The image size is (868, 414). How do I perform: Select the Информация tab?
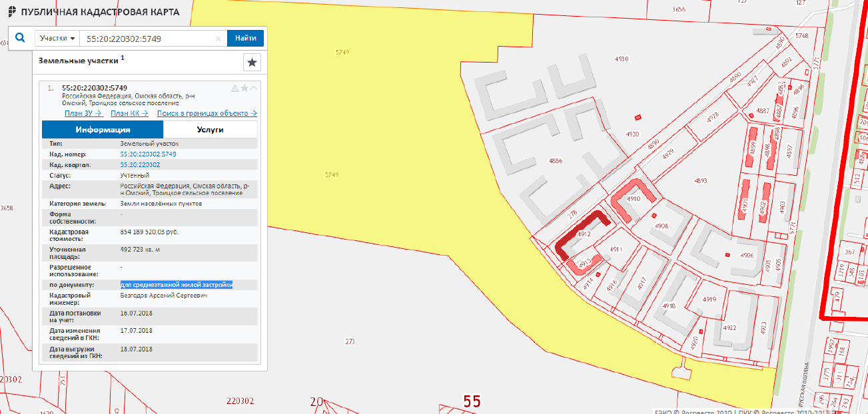click(x=103, y=130)
